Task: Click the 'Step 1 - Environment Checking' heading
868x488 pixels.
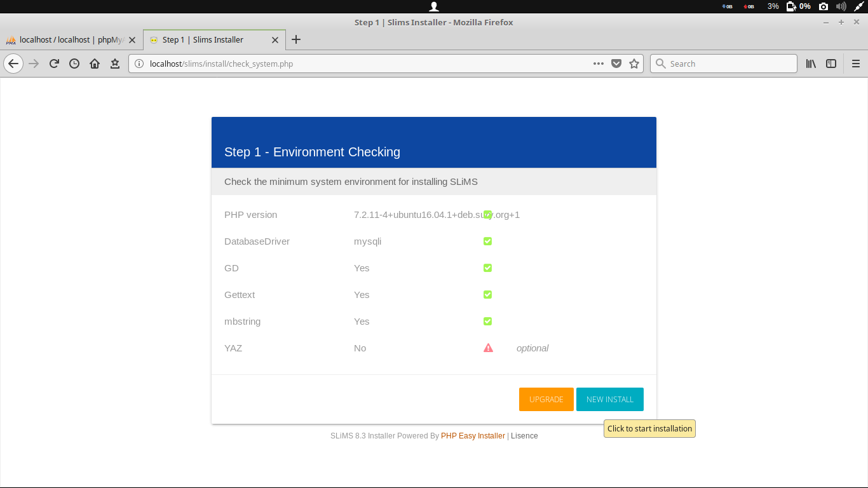Action: [312, 152]
